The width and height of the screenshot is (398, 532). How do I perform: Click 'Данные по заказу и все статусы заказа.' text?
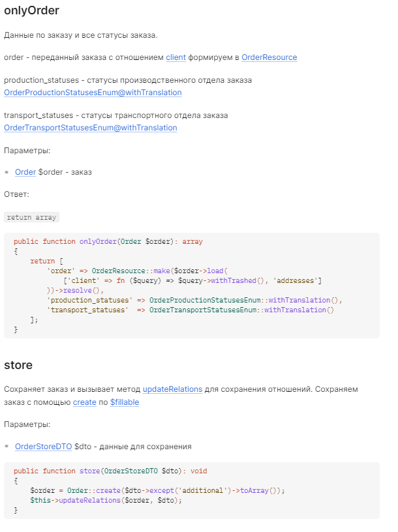81,35
